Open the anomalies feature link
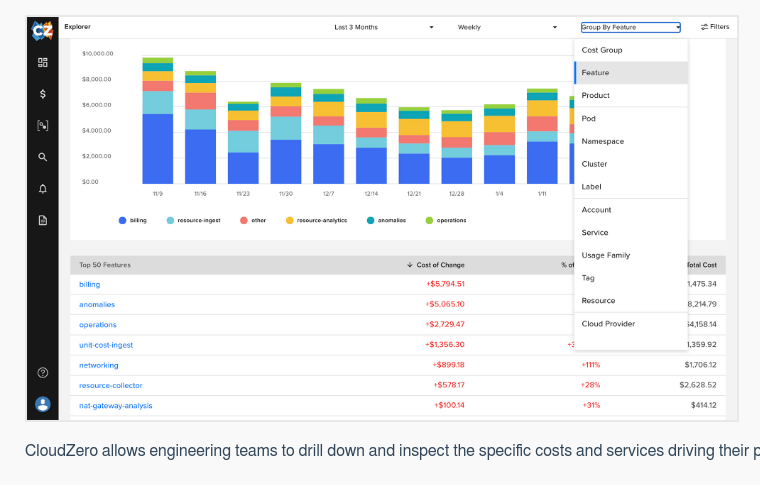Image resolution: width=760 pixels, height=495 pixels. [97, 304]
